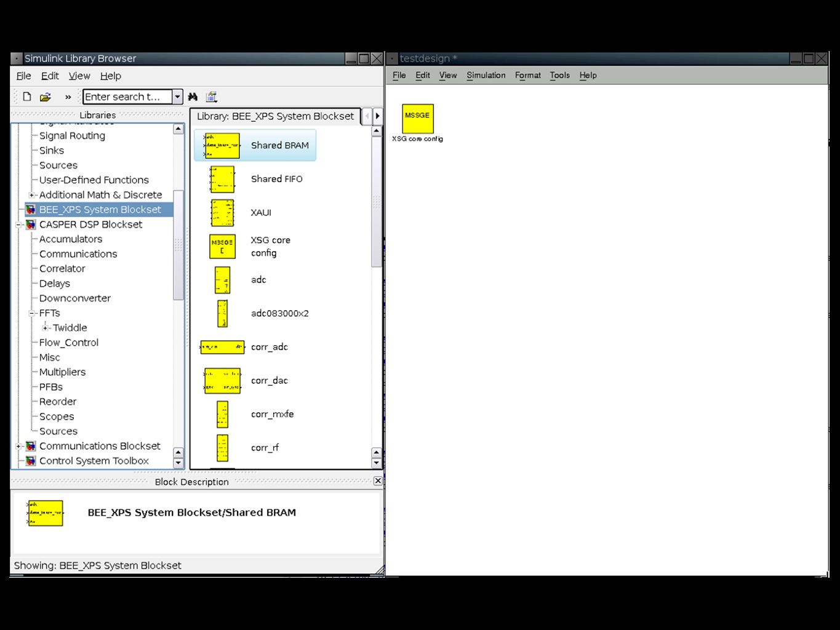The image size is (840, 630).
Task: Select Multipliers tree item
Action: click(62, 372)
